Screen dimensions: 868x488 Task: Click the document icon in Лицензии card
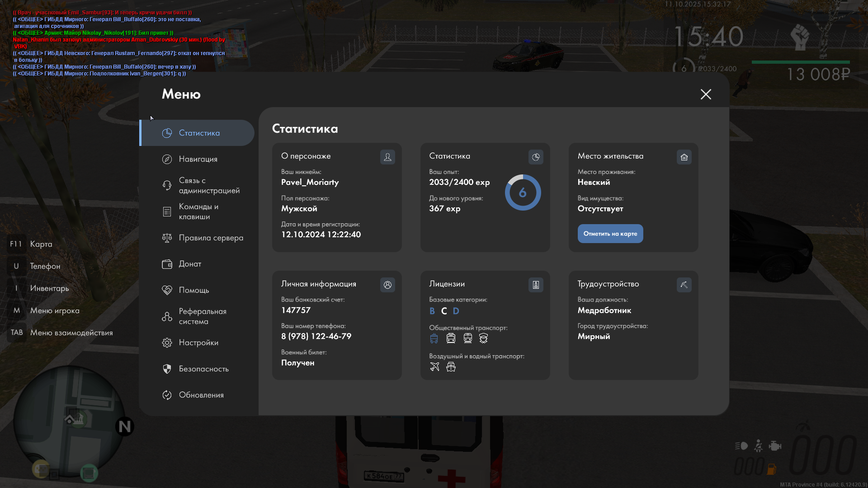coord(536,285)
